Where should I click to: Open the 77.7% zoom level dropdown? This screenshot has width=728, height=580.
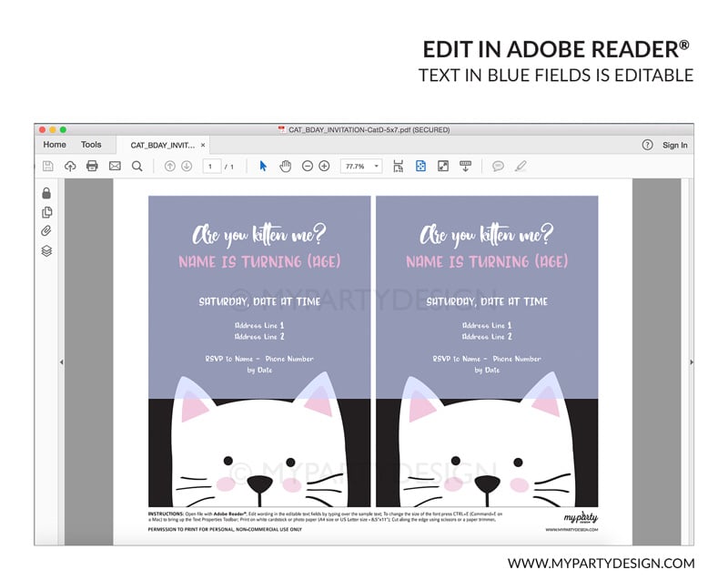coord(360,166)
